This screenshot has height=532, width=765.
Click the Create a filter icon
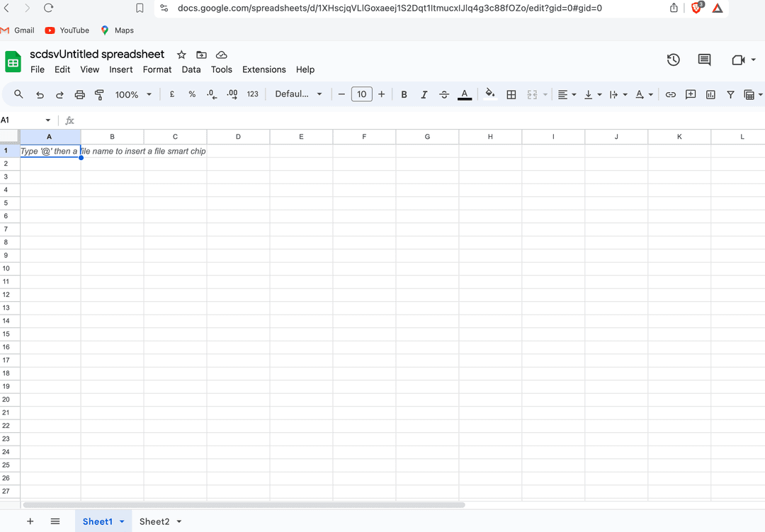tap(730, 94)
